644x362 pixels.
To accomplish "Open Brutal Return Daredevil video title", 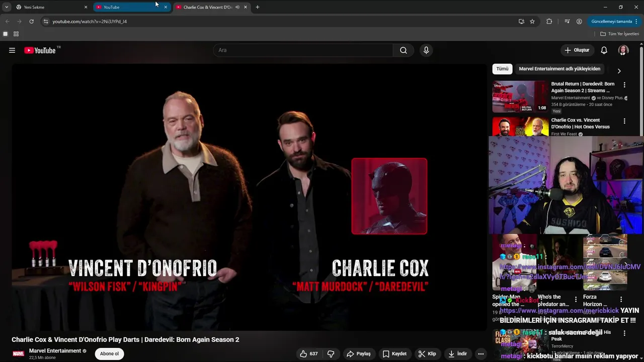I will (583, 87).
